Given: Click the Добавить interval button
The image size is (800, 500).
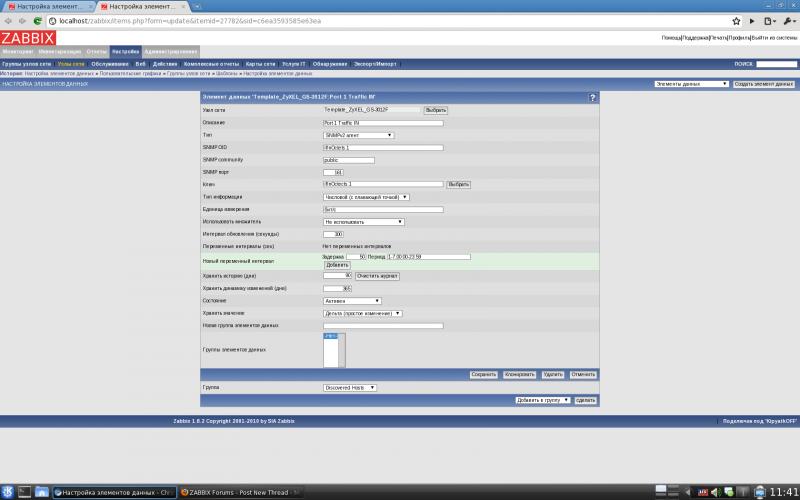Looking at the screenshot, I should (x=337, y=264).
